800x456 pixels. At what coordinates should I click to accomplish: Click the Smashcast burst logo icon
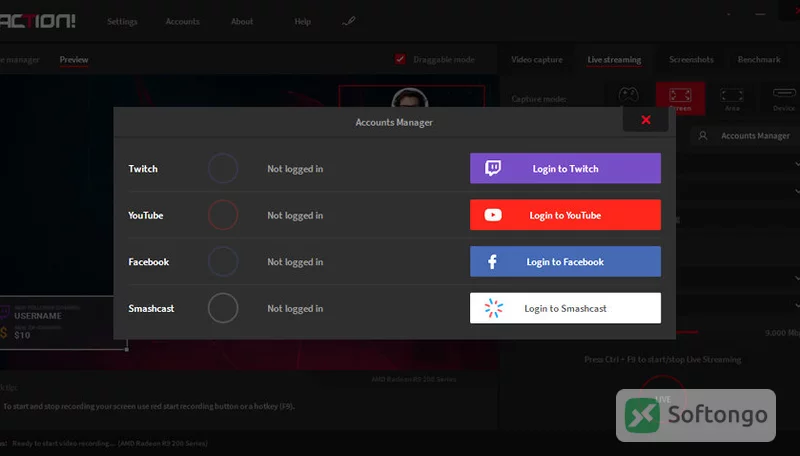(493, 308)
